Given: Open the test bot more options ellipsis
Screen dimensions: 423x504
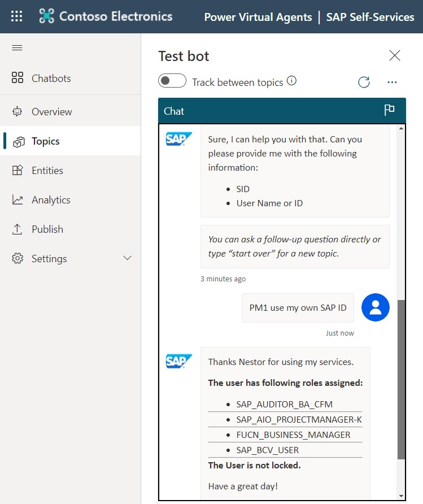Looking at the screenshot, I should click(392, 82).
